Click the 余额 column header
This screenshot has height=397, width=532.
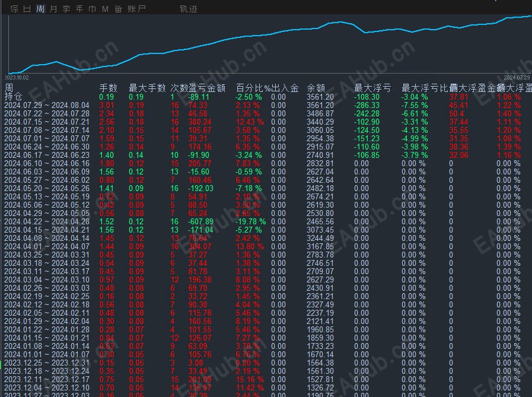[x=316, y=88]
